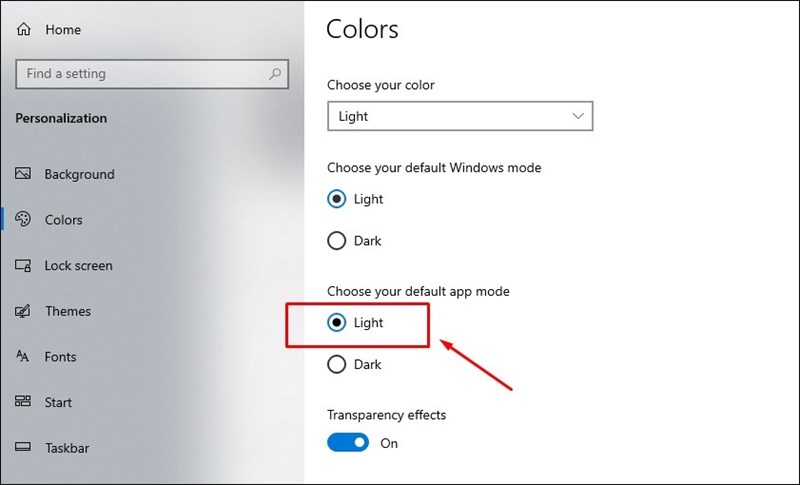Focus the Find a setting box
Viewport: 800px width, 485px height.
coord(152,74)
